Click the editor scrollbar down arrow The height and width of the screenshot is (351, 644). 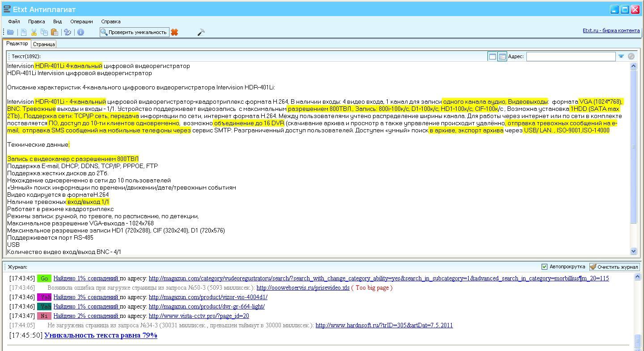[633, 251]
